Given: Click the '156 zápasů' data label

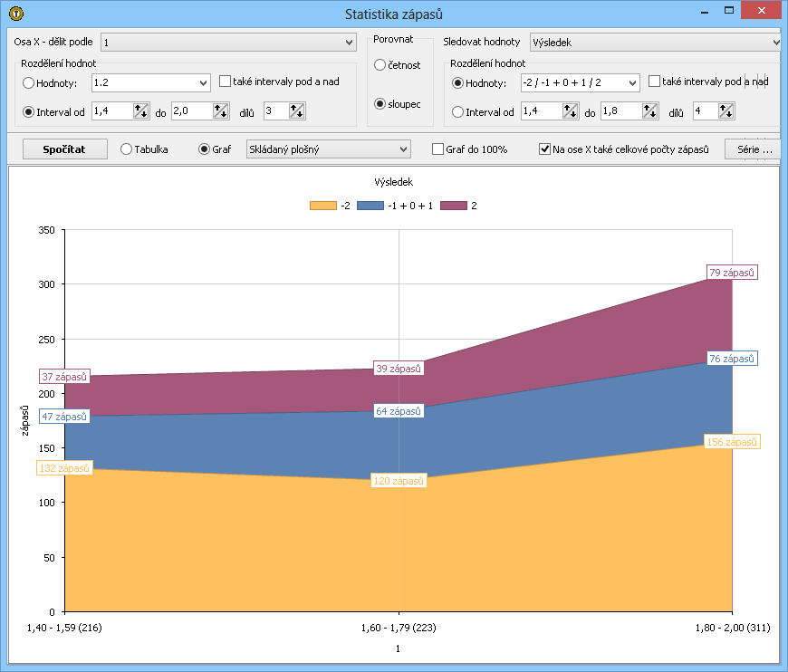Looking at the screenshot, I should 732,442.
